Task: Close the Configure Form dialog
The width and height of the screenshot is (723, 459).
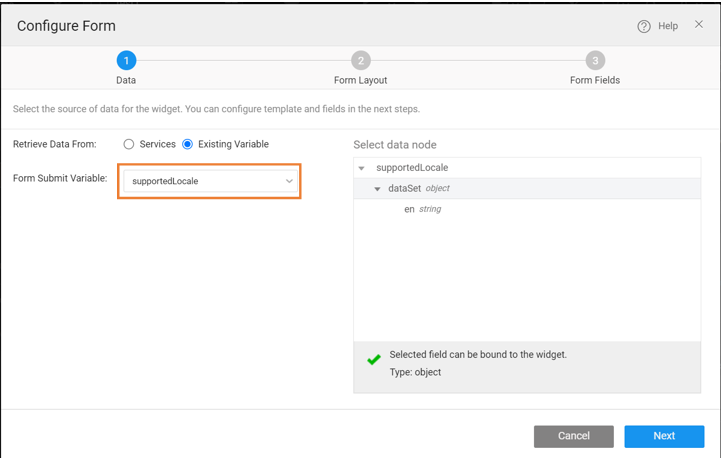Action: click(699, 25)
